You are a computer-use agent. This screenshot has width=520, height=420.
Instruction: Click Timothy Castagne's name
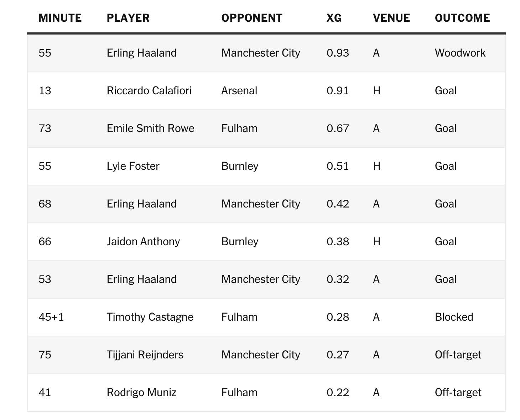(x=150, y=317)
